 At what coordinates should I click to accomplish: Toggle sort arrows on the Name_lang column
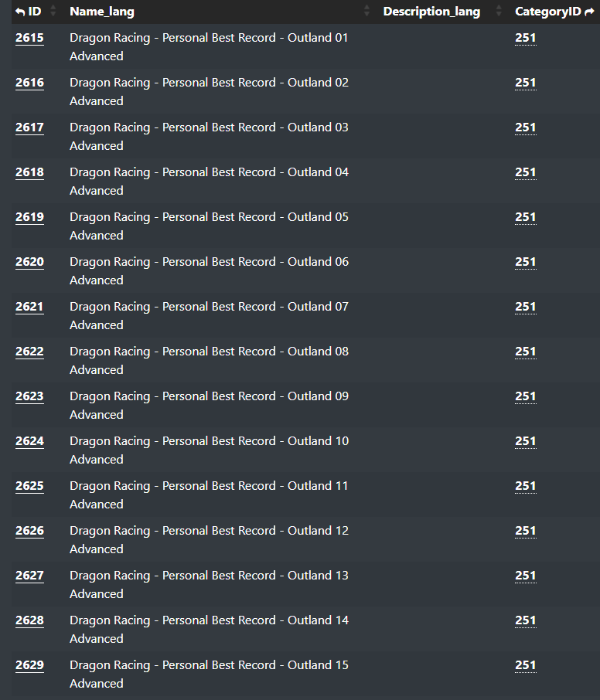[366, 12]
